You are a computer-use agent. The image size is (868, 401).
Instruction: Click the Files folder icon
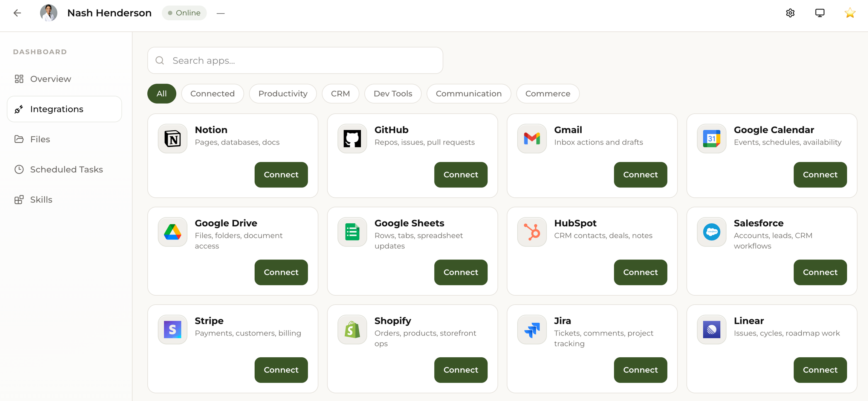tap(19, 139)
